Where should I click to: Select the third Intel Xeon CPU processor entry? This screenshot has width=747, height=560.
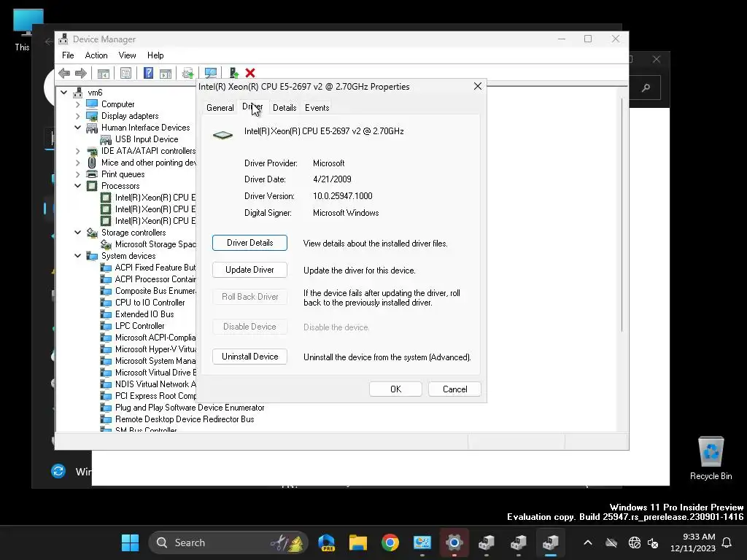click(x=155, y=221)
